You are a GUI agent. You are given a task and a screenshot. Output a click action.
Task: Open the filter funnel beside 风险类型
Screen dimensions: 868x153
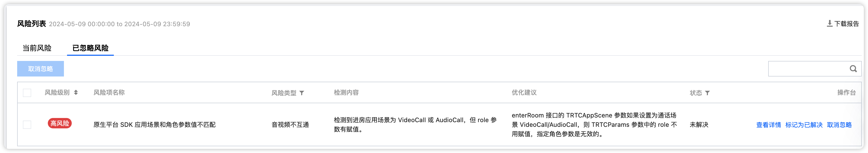click(x=301, y=93)
